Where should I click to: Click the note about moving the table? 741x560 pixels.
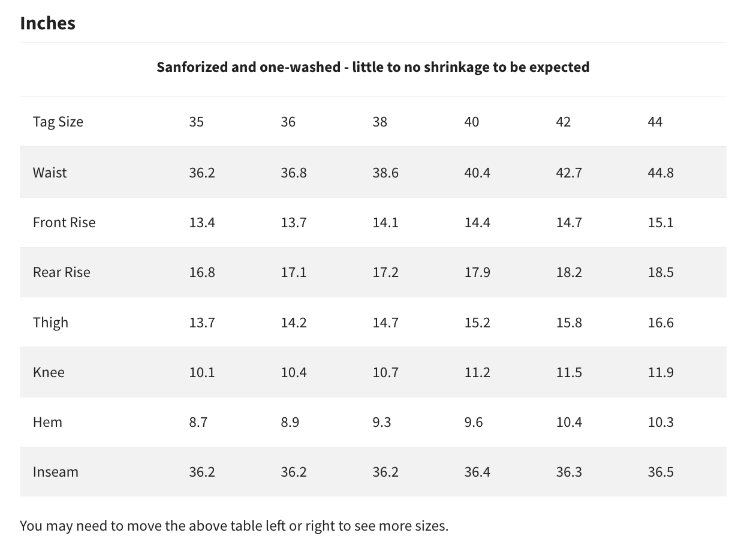[x=234, y=526]
